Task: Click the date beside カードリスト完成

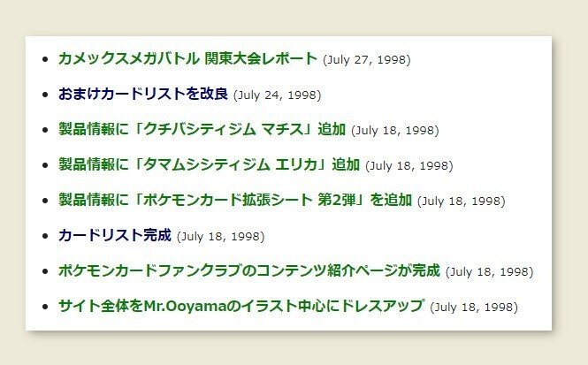Action: pyautogui.click(x=220, y=237)
